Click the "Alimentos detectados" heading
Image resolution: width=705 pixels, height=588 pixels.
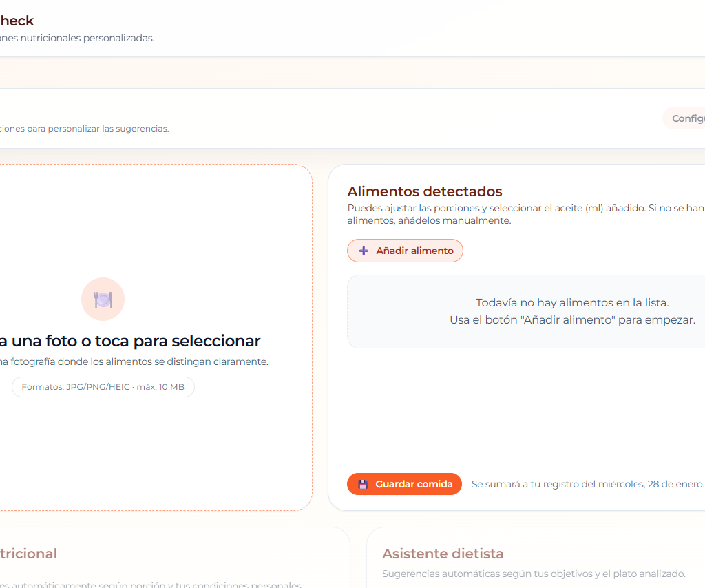[x=424, y=191]
